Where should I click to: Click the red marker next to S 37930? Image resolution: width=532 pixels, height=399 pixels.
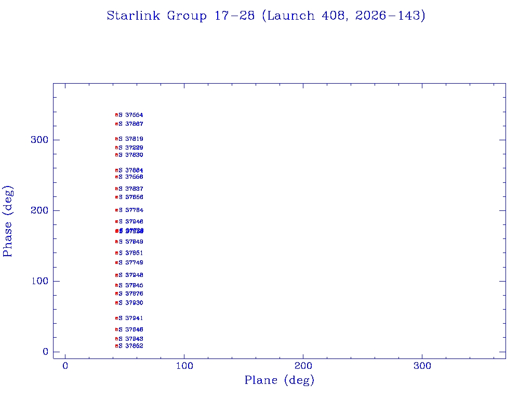pos(117,303)
